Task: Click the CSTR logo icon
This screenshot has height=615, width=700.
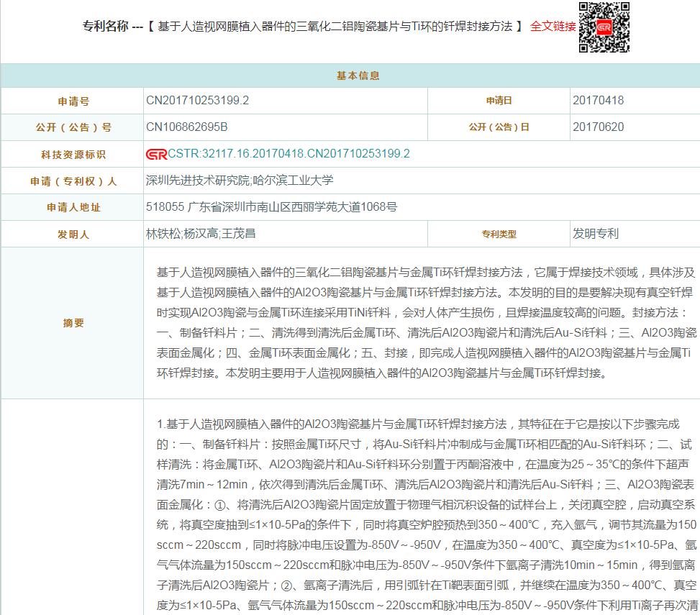Action: (156, 154)
